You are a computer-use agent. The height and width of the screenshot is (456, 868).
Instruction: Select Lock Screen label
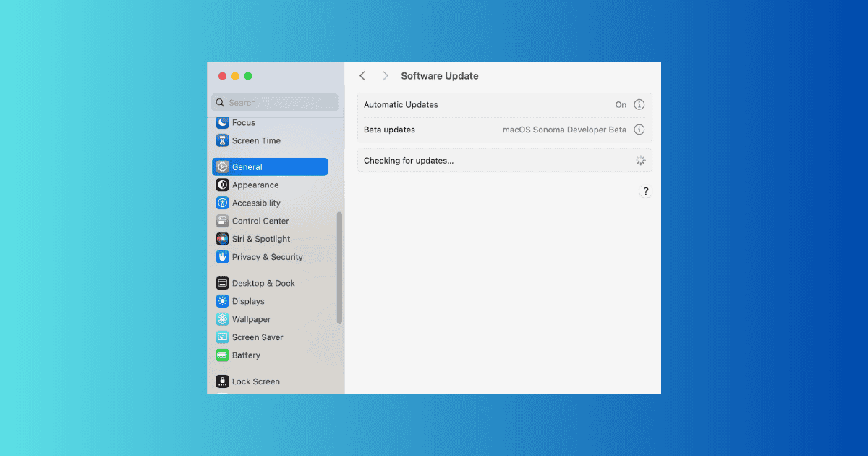[256, 381]
